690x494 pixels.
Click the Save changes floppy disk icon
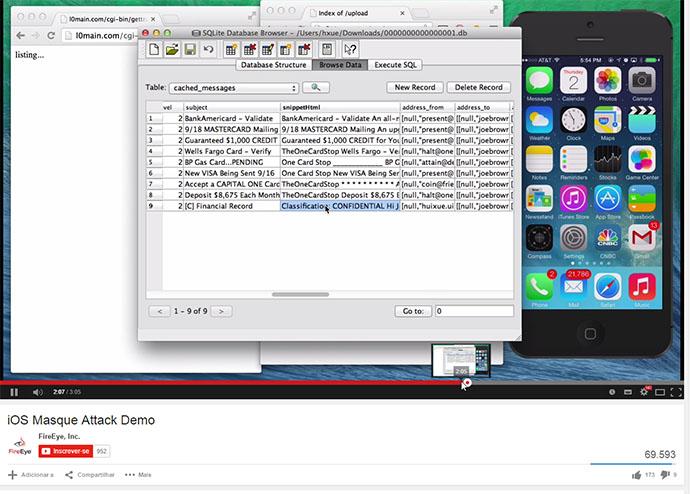tap(190, 49)
